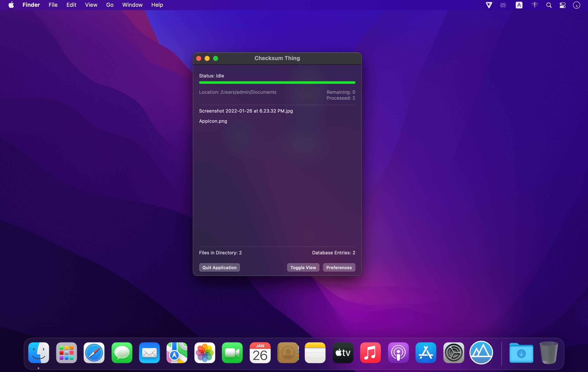Select Screenshot 2022-01-26 jpg entry
Screen dimensions: 588x372
pos(246,111)
